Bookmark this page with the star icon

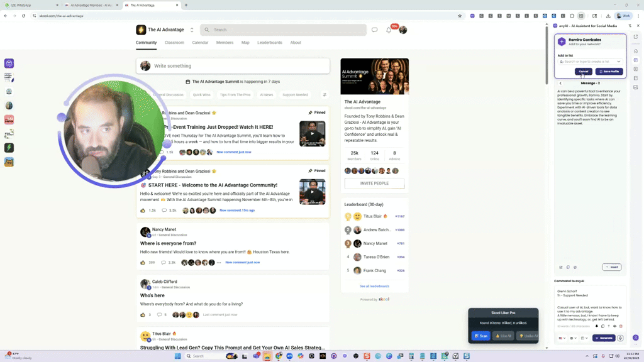[x=460, y=16]
